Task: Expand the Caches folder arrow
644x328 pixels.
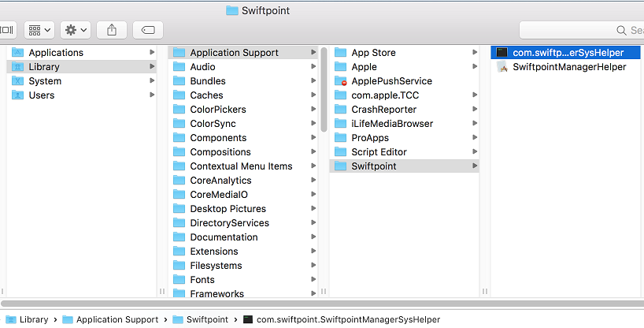Action: pyautogui.click(x=313, y=95)
